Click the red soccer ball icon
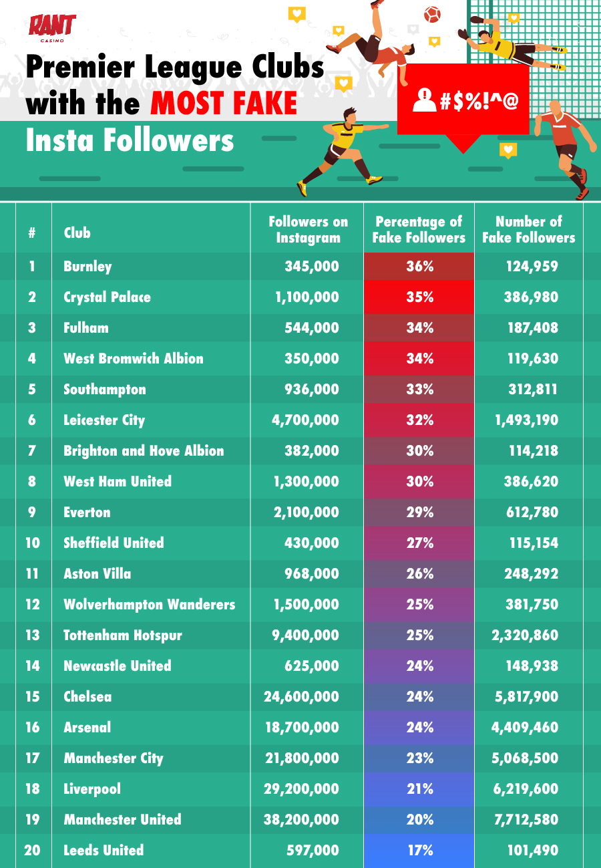This screenshot has width=601, height=868. pos(432,14)
